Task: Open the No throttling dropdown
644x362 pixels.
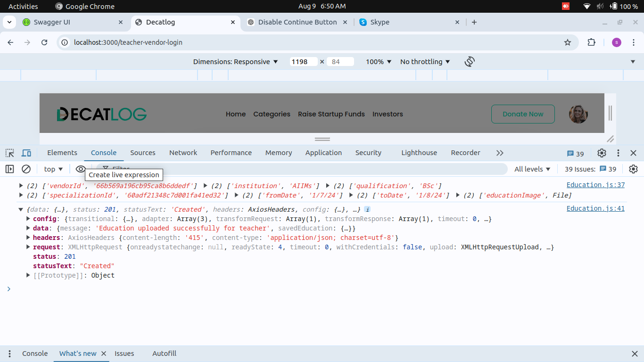Action: (x=425, y=62)
